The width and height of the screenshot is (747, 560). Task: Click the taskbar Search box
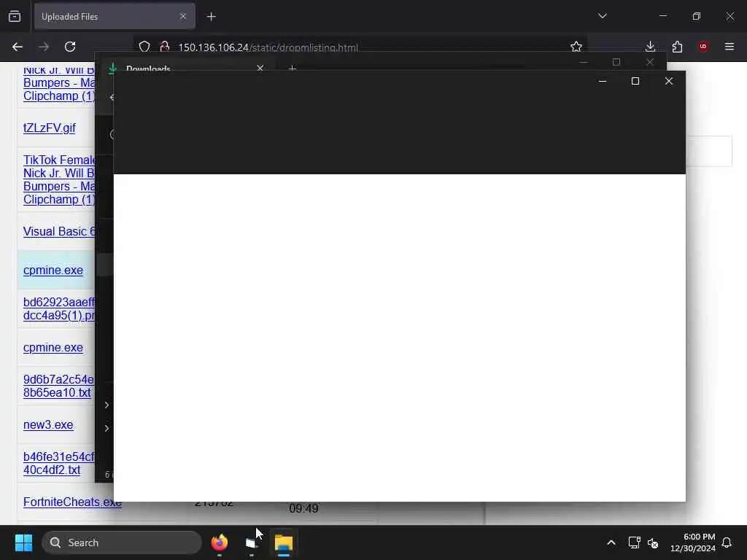[x=122, y=542]
